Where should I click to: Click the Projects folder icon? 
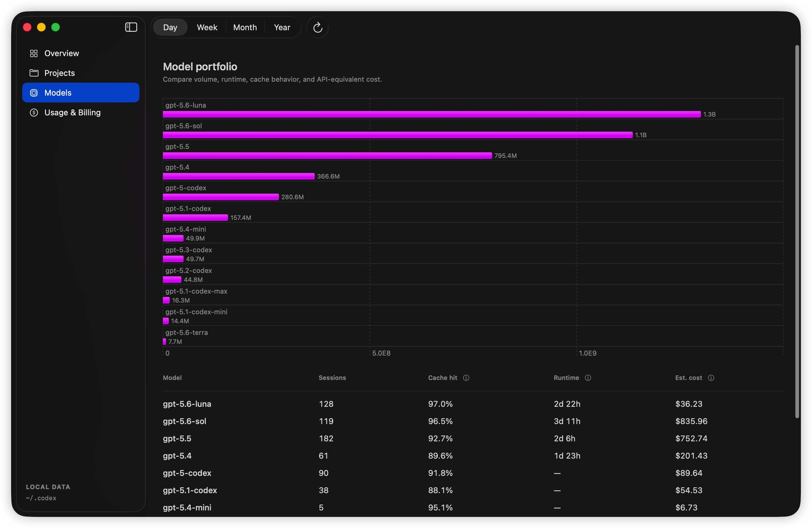pyautogui.click(x=34, y=73)
